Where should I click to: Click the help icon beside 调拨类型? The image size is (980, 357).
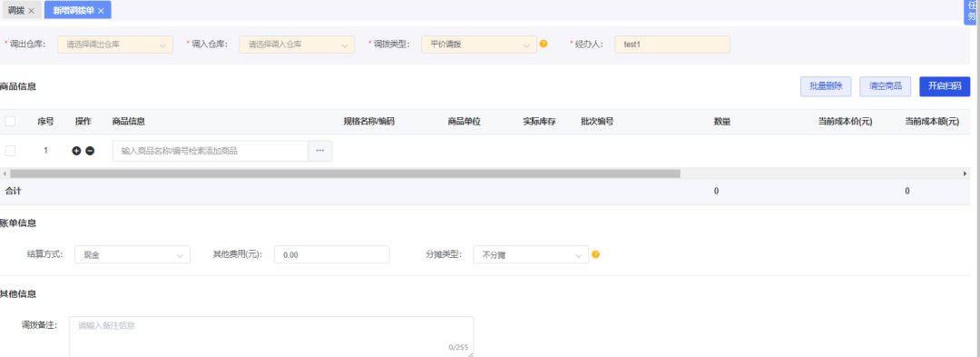click(x=544, y=44)
